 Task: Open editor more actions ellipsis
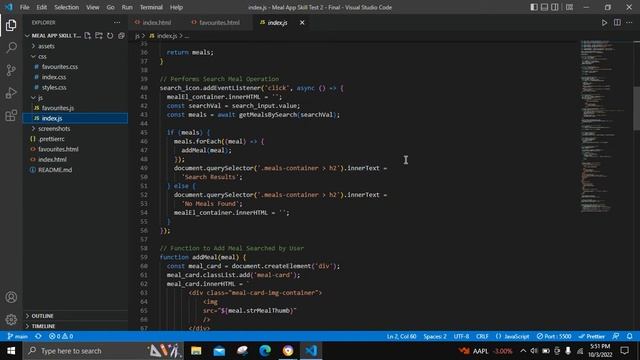[629, 22]
